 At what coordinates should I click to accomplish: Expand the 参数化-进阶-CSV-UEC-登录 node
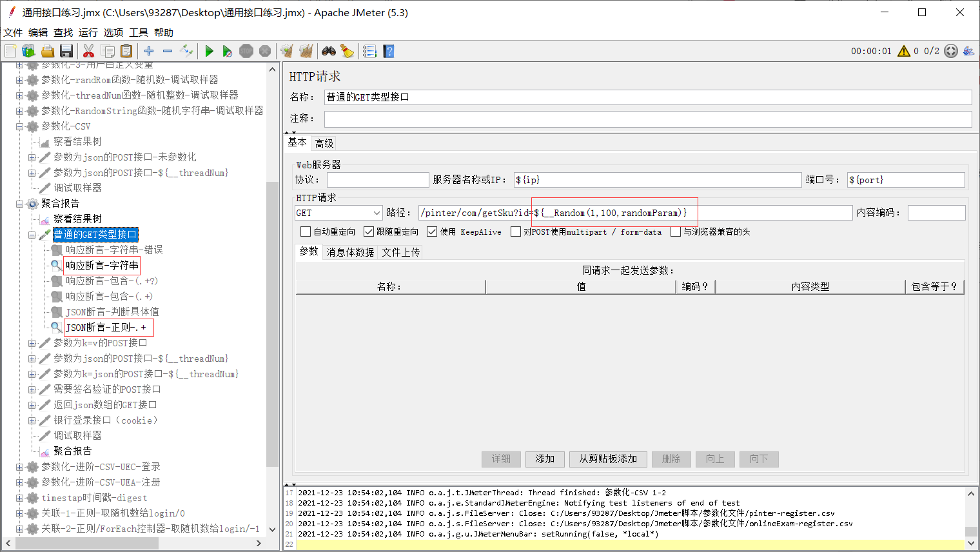click(19, 467)
